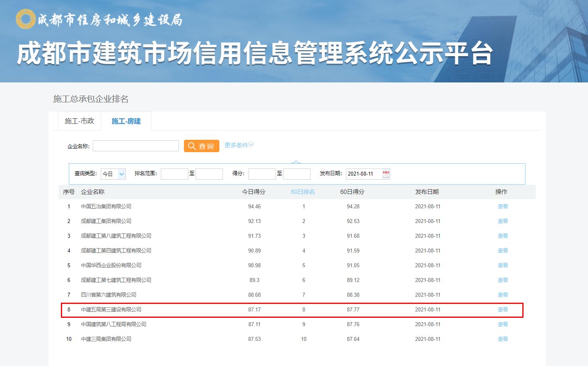Image resolution: width=588 pixels, height=366 pixels.
Task: Click the 住房和城乡建设局 logo emblem
Action: click(25, 19)
